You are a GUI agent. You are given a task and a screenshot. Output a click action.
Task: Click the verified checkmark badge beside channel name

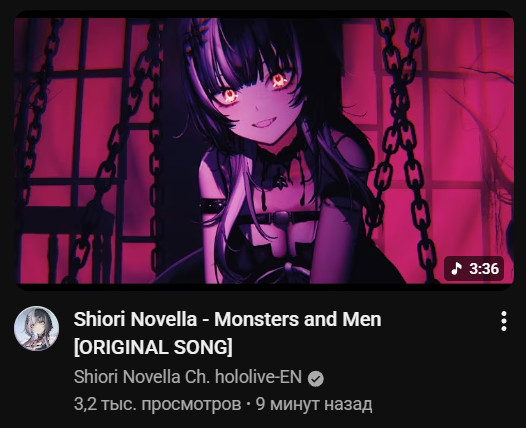[x=316, y=379]
